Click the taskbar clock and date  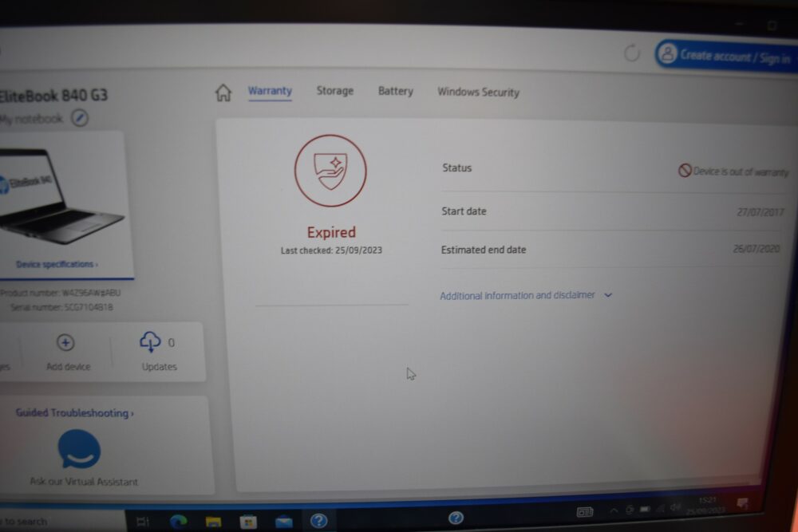pos(705,506)
